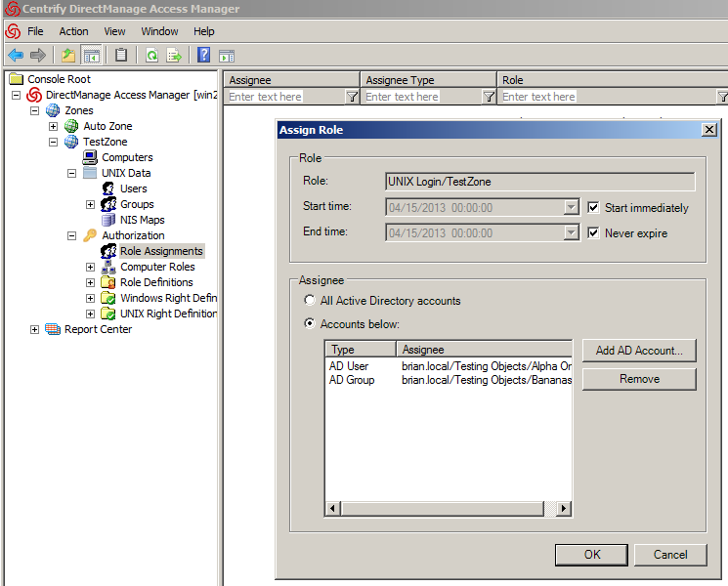Screen dimensions: 728x586
Task: Click the Assignee Type column filter icon
Action: [489, 97]
